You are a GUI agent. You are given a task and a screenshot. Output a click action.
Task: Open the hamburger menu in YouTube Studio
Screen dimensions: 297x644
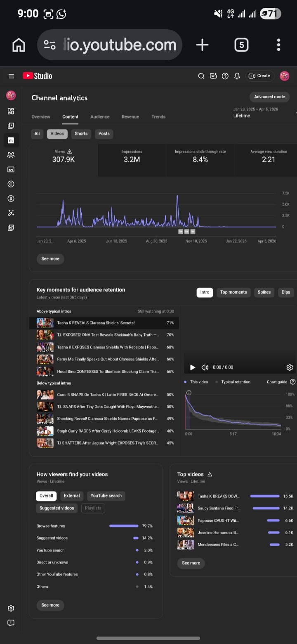[x=11, y=76]
